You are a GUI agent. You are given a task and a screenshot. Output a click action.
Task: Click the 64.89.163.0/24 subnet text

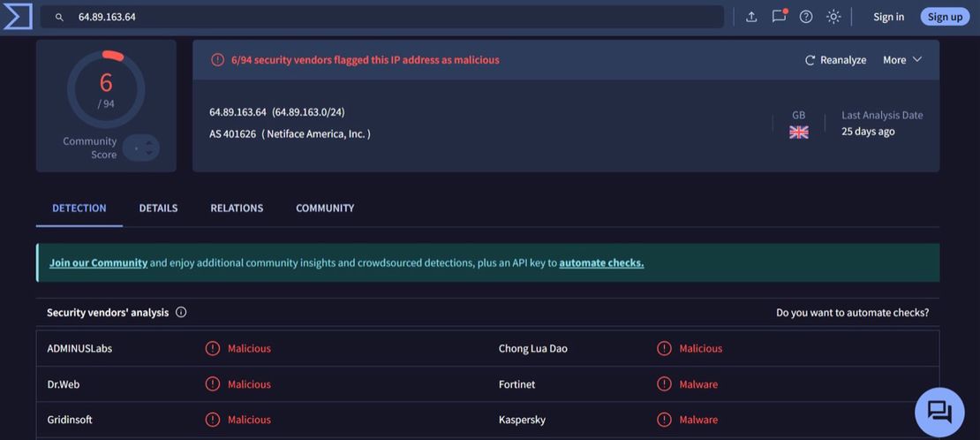click(309, 112)
